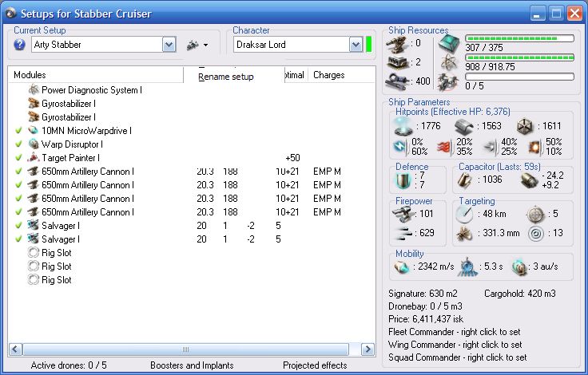Toggle Target Painter I active checkmark

pyautogui.click(x=18, y=158)
